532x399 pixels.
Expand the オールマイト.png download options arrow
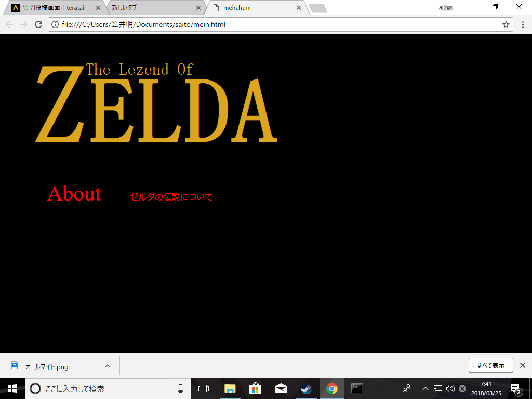click(x=107, y=366)
